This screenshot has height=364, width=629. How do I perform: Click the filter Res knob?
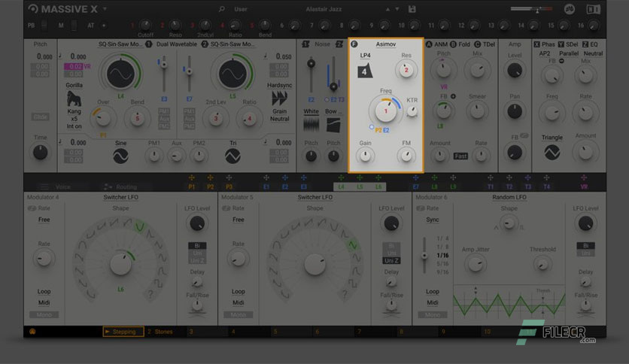pyautogui.click(x=406, y=70)
